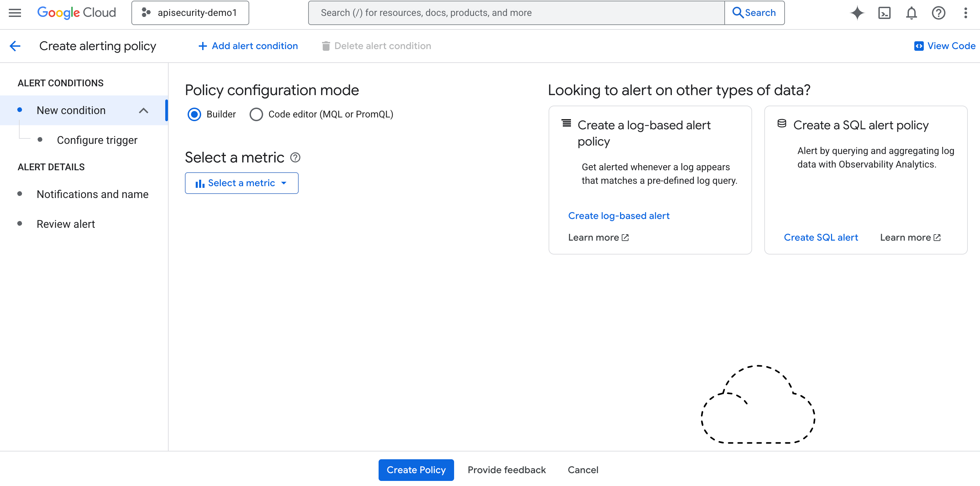Viewport: 980px width, 486px height.
Task: Click the Create Policy button
Action: 416,470
